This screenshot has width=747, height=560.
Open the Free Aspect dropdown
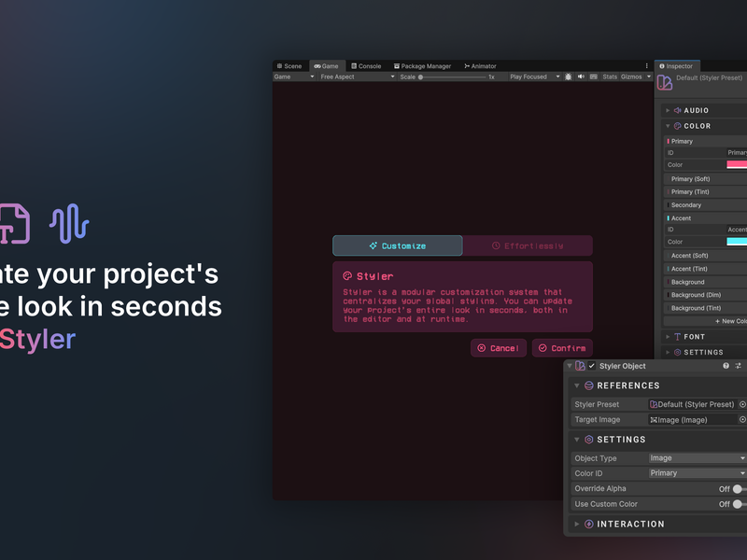[358, 77]
